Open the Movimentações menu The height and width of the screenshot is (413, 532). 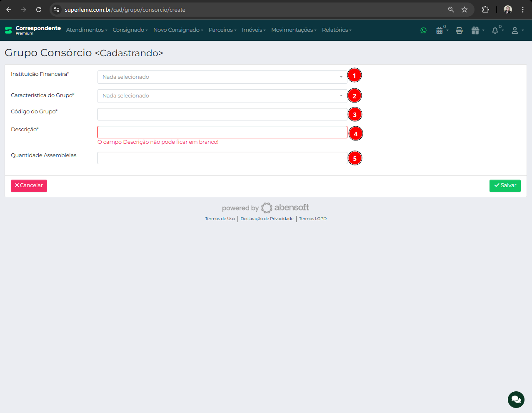click(x=293, y=30)
